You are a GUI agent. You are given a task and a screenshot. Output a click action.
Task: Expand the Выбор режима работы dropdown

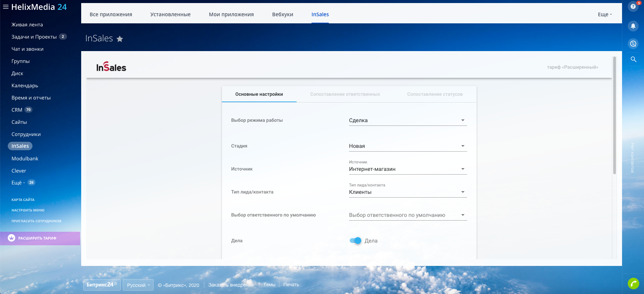coord(408,120)
